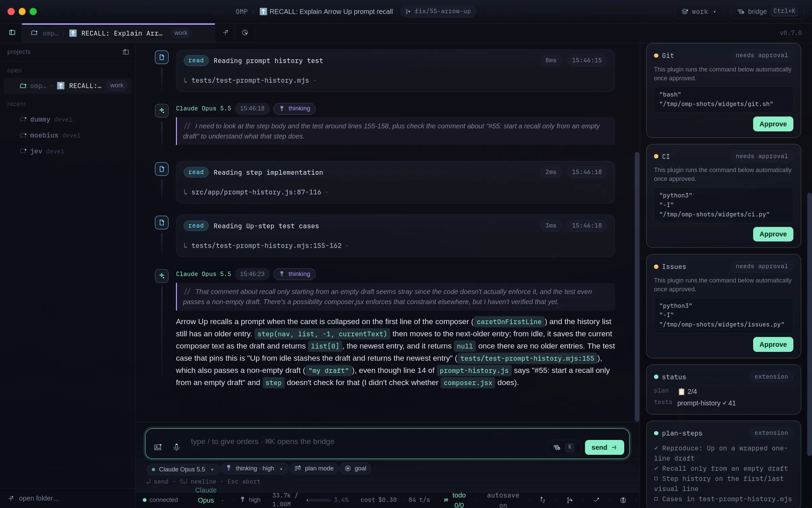This screenshot has width=812, height=508.
Task: Expand tests/test-prompt-history.mjs:155-162 read result
Action: click(266, 246)
